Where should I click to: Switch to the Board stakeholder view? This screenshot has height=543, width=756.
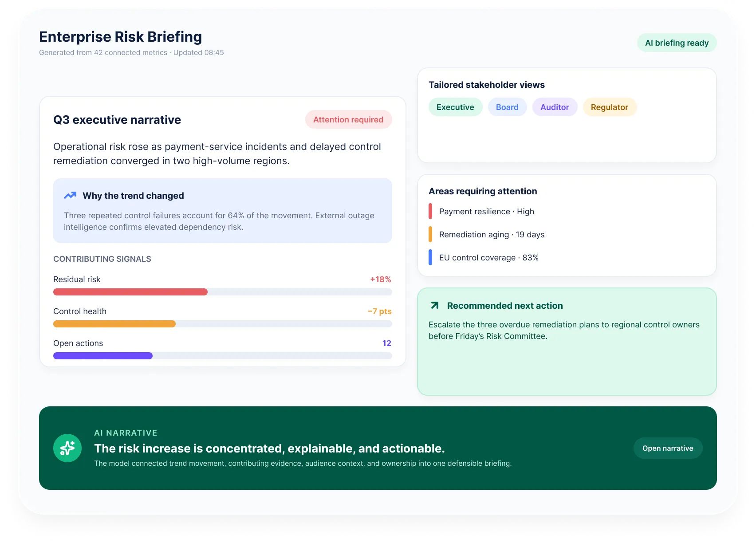(507, 107)
